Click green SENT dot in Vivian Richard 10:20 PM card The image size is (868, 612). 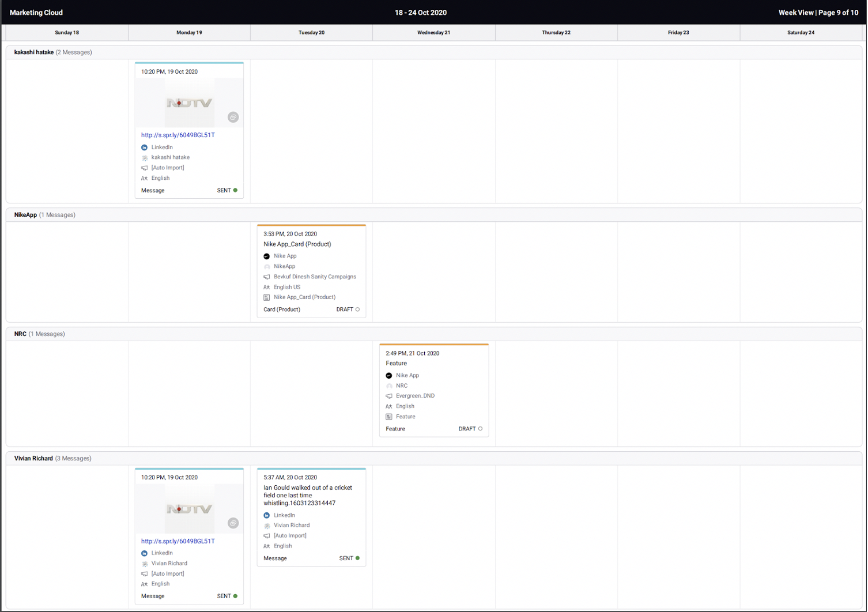235,596
